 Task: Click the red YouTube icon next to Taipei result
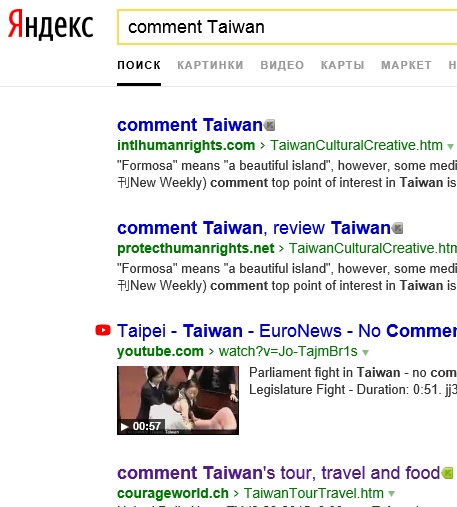pyautogui.click(x=103, y=330)
